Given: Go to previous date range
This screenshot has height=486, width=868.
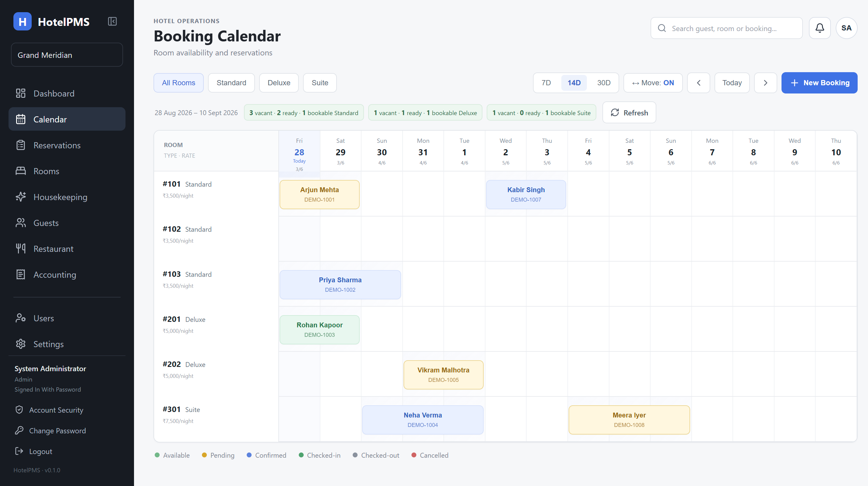Looking at the screenshot, I should 698,83.
